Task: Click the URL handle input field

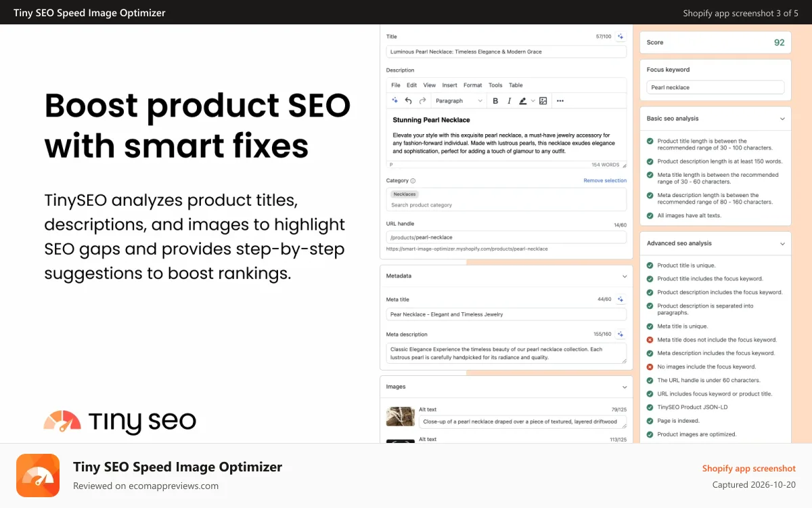Action: [506, 237]
